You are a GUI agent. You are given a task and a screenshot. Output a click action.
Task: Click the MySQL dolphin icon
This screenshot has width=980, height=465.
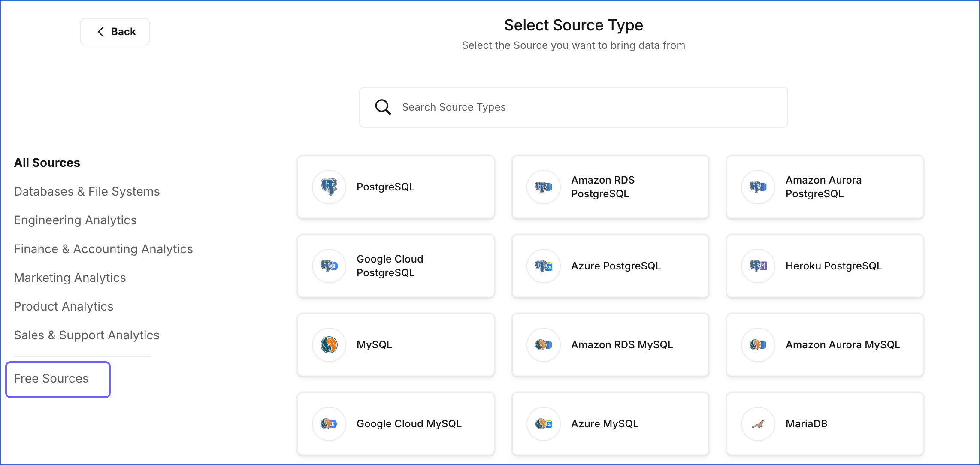point(329,345)
